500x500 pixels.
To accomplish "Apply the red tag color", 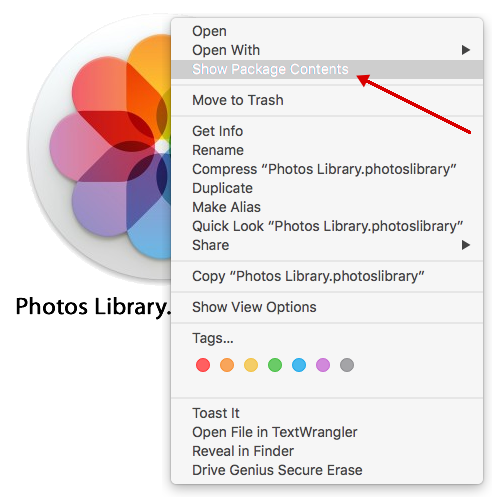I will (203, 365).
